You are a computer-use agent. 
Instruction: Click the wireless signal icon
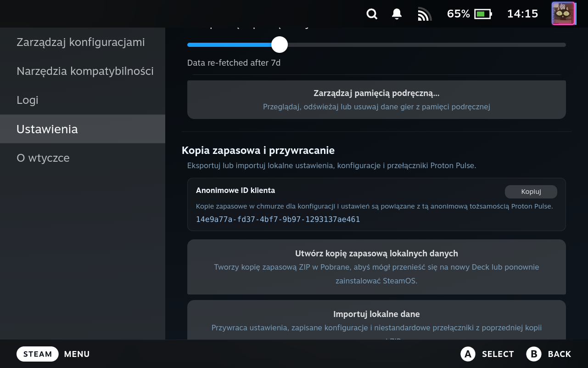425,15
